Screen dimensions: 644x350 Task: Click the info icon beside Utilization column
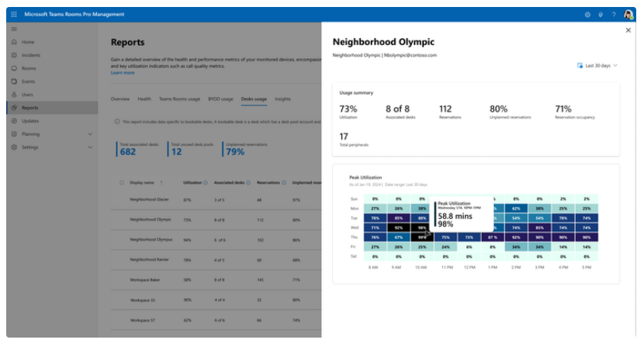tap(206, 183)
